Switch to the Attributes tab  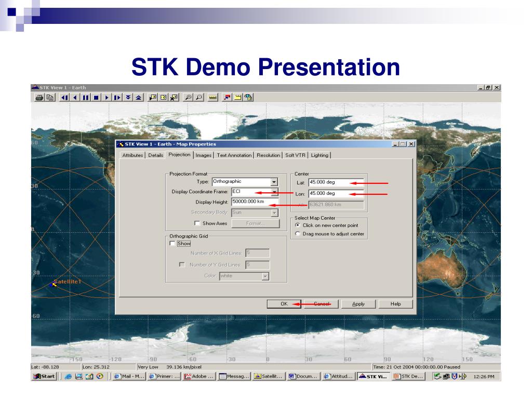pos(132,155)
